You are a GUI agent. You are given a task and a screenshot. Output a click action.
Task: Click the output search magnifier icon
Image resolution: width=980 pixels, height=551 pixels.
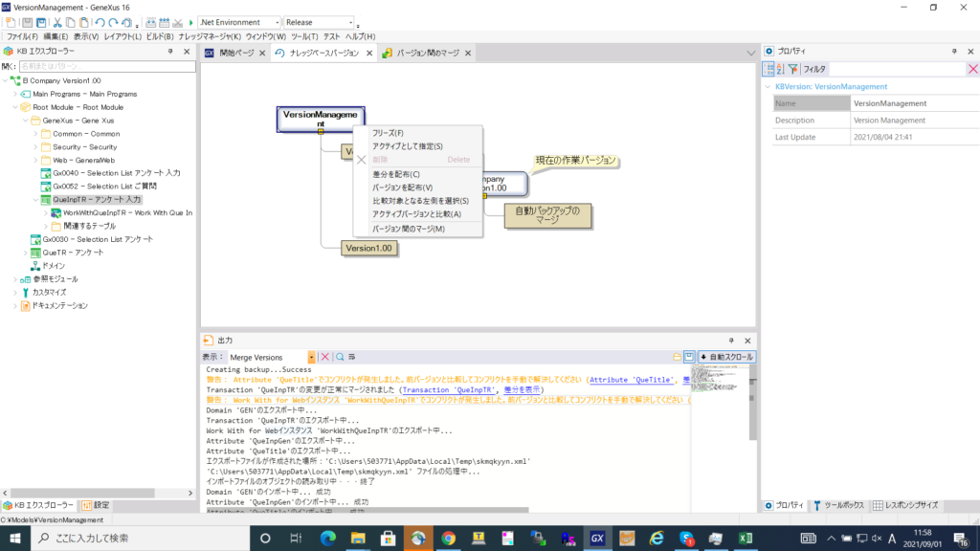pyautogui.click(x=340, y=357)
